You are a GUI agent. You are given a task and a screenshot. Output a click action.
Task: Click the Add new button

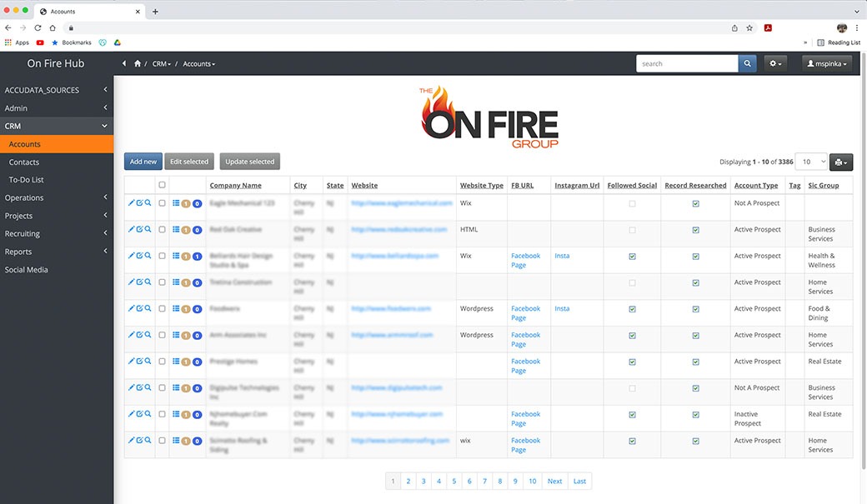click(143, 162)
